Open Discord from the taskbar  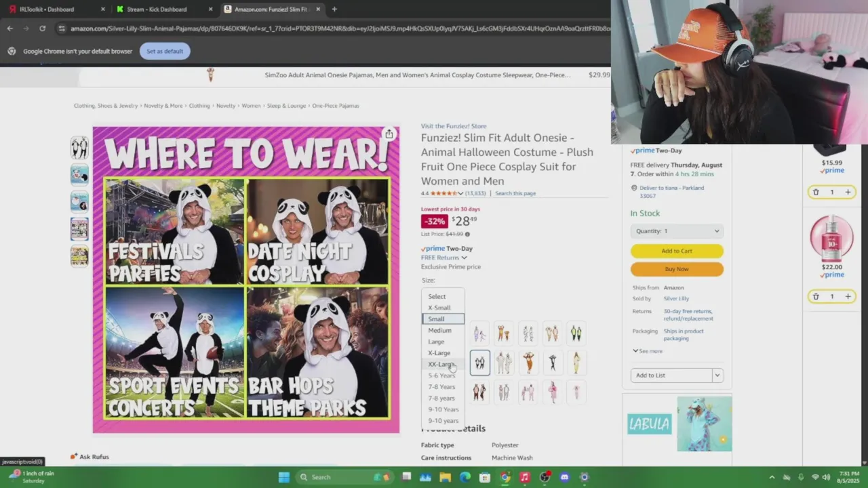point(564,477)
